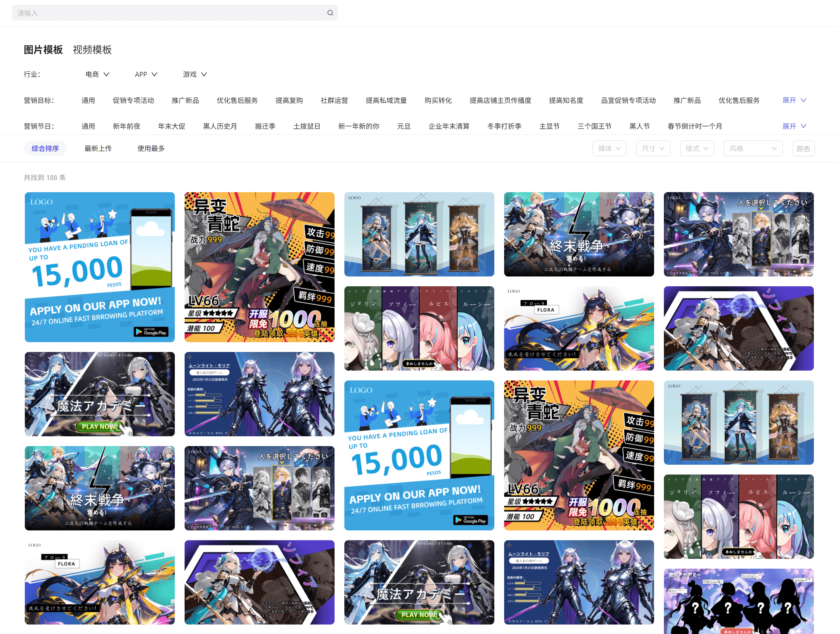This screenshot has height=634, width=840.
Task: Click the Google Play badge on first loan template
Action: 151,332
